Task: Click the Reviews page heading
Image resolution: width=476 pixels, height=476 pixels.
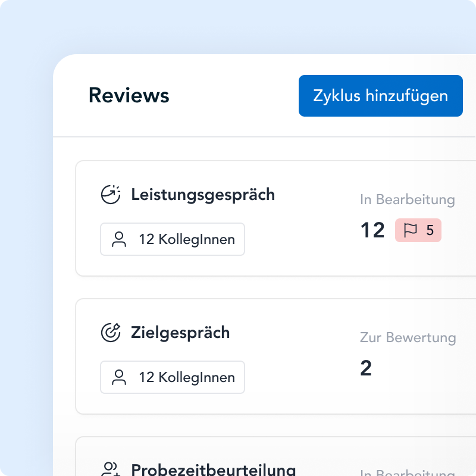Action: pyautogui.click(x=129, y=95)
